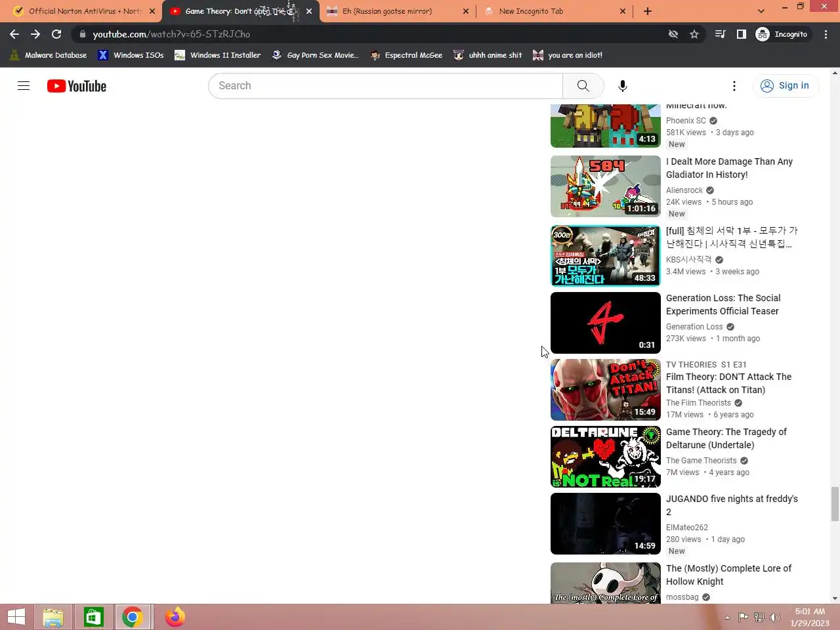
Task: Toggle the Chrome side panel icon
Action: click(741, 34)
